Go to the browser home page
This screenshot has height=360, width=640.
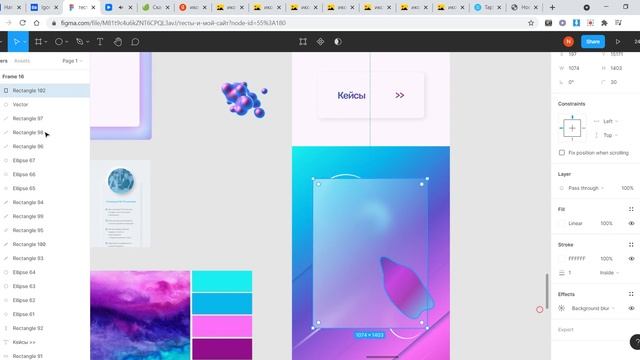click(x=37, y=23)
